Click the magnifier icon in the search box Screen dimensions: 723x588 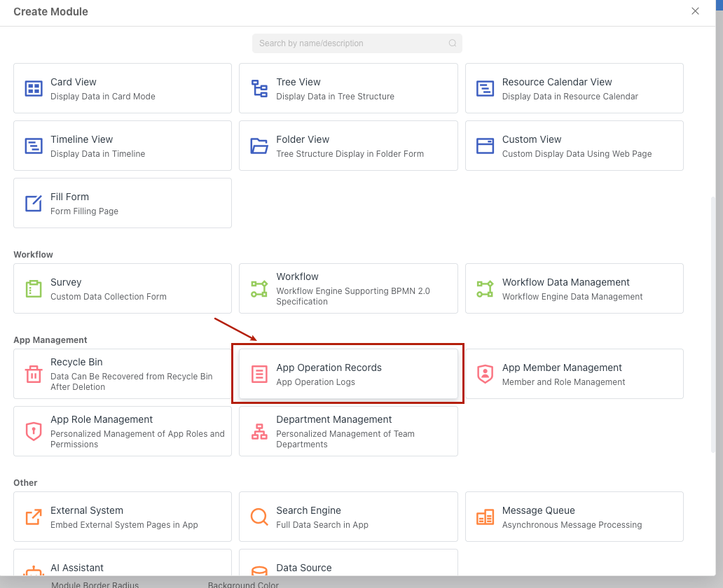tap(453, 43)
